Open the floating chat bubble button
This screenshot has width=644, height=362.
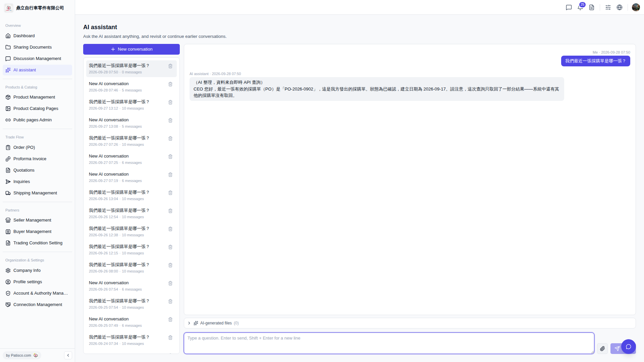tap(629, 347)
